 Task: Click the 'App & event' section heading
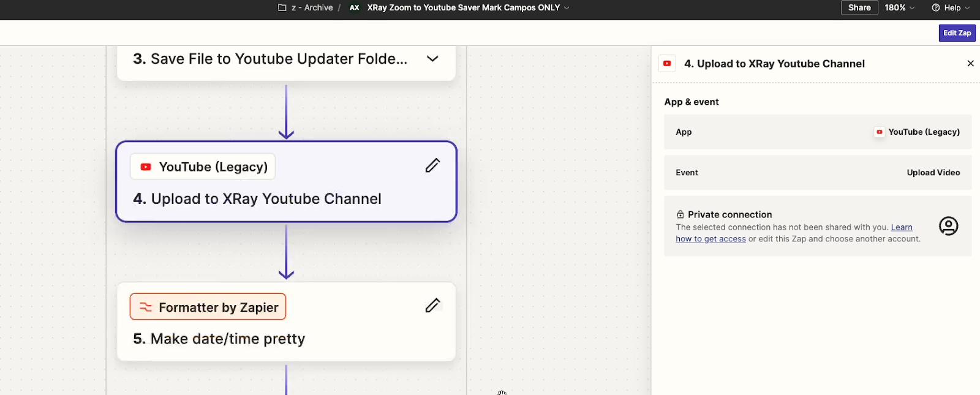point(692,102)
